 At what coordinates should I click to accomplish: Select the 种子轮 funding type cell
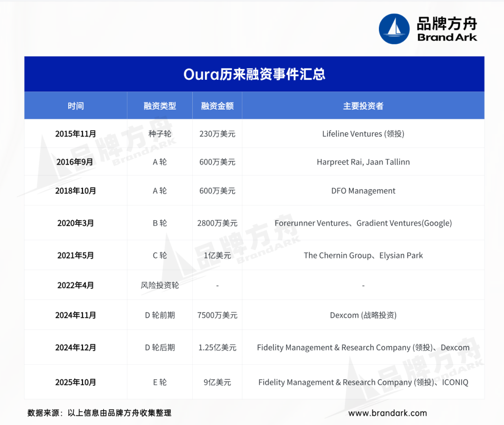coord(160,134)
